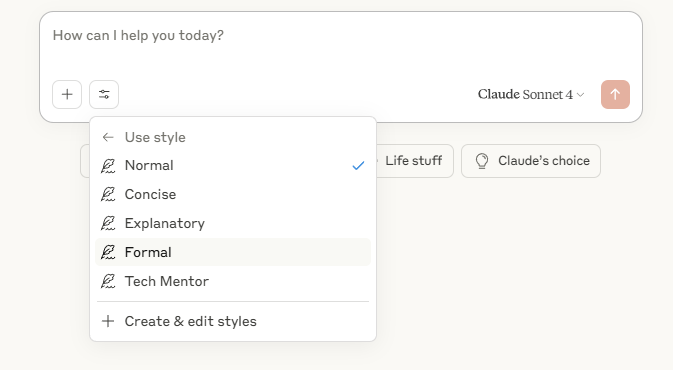Click the plus icon for creating styles

point(108,321)
